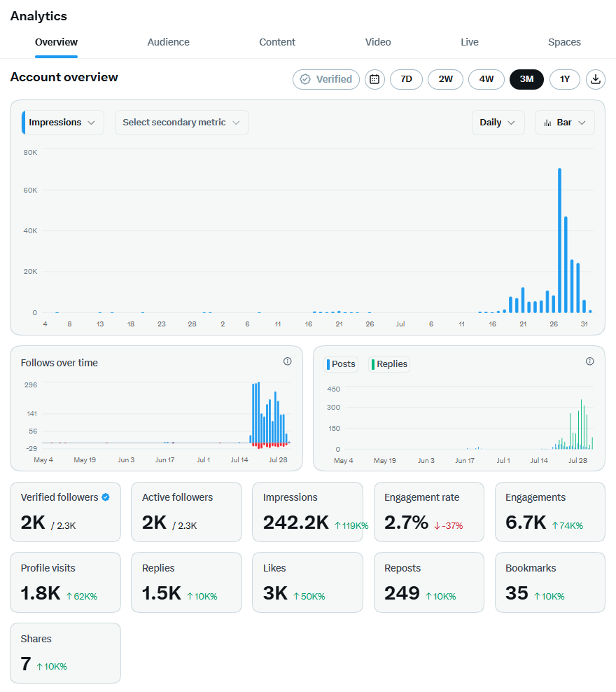
Task: Select the 1Y time range
Action: (564, 79)
